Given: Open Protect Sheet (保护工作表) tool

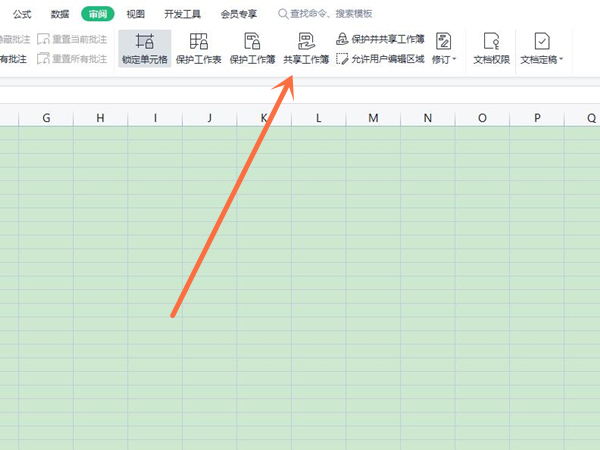Looking at the screenshot, I should tap(198, 49).
